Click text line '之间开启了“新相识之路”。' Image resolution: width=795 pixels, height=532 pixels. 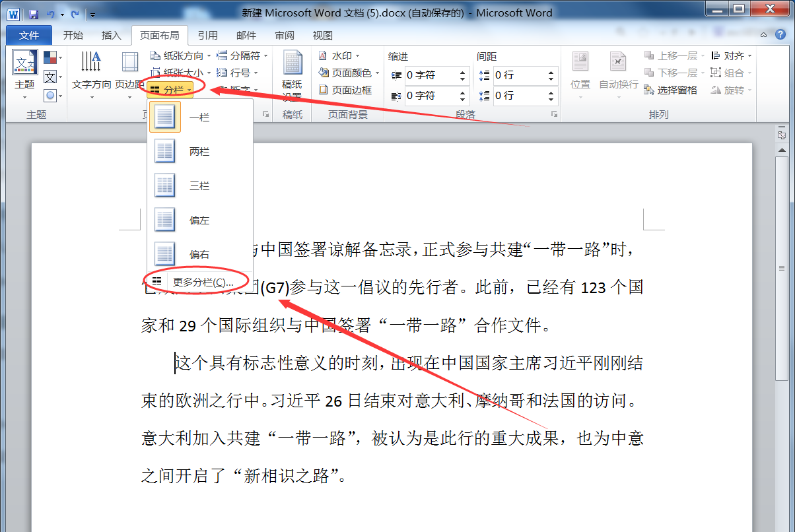click(x=244, y=476)
